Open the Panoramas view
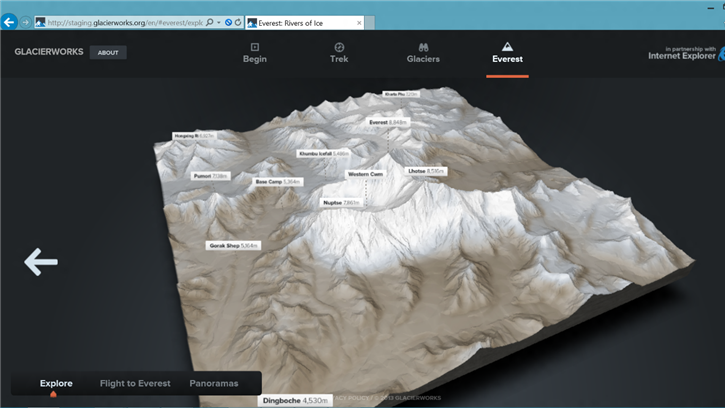 coord(215,383)
